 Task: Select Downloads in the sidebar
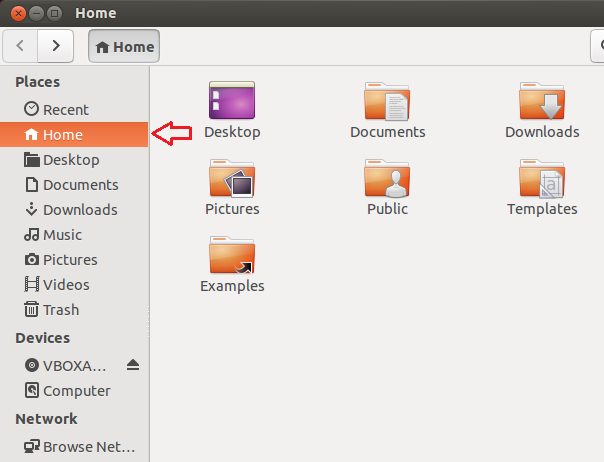pyautogui.click(x=74, y=210)
